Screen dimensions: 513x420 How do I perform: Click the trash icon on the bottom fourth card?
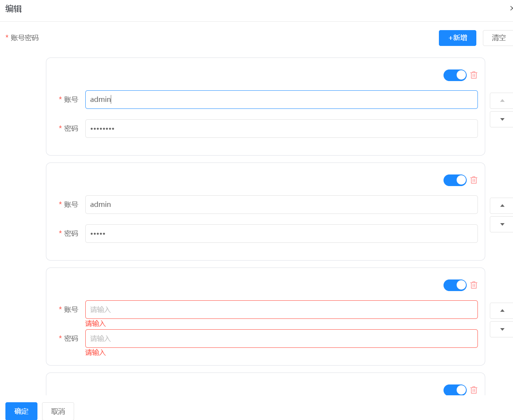click(x=474, y=390)
